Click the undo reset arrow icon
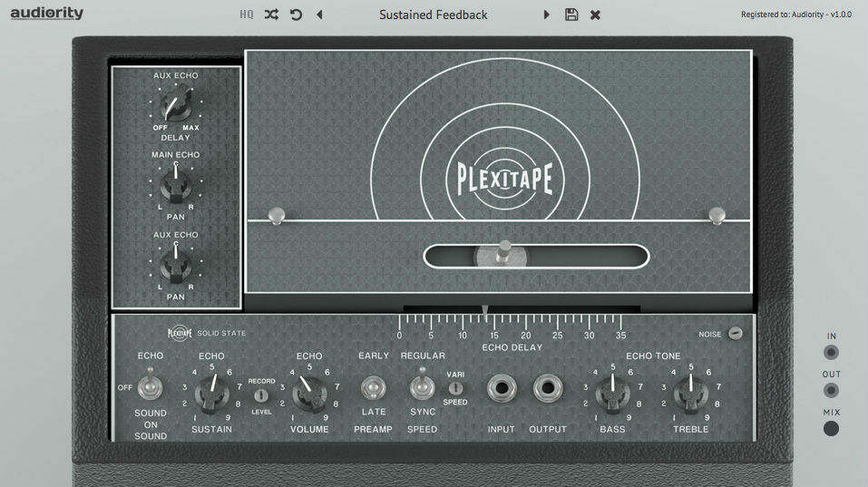868x487 pixels. pyautogui.click(x=297, y=15)
